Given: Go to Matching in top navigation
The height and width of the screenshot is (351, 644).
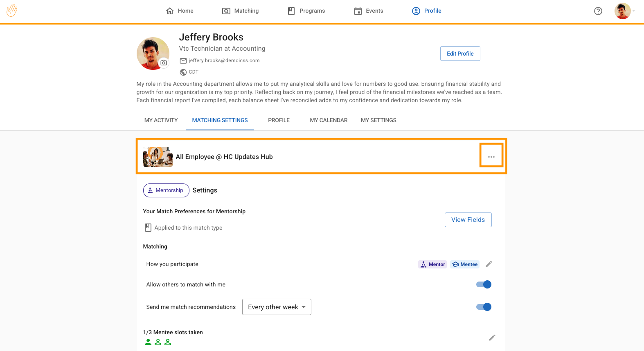Looking at the screenshot, I should (x=241, y=11).
